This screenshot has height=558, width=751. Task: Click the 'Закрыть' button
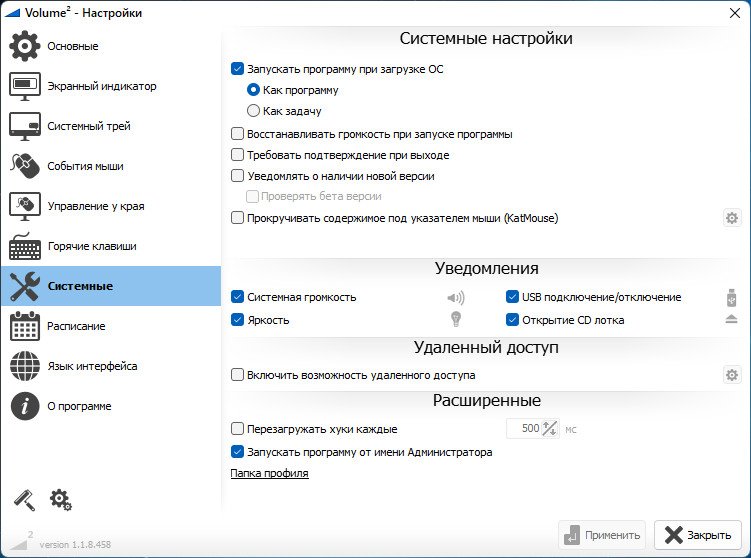point(698,535)
